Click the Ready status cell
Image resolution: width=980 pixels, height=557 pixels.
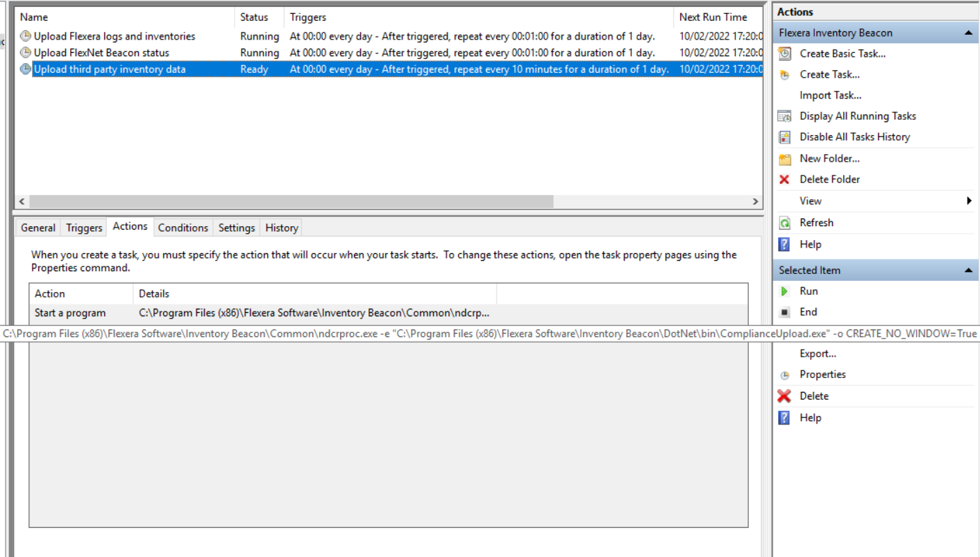click(x=254, y=69)
